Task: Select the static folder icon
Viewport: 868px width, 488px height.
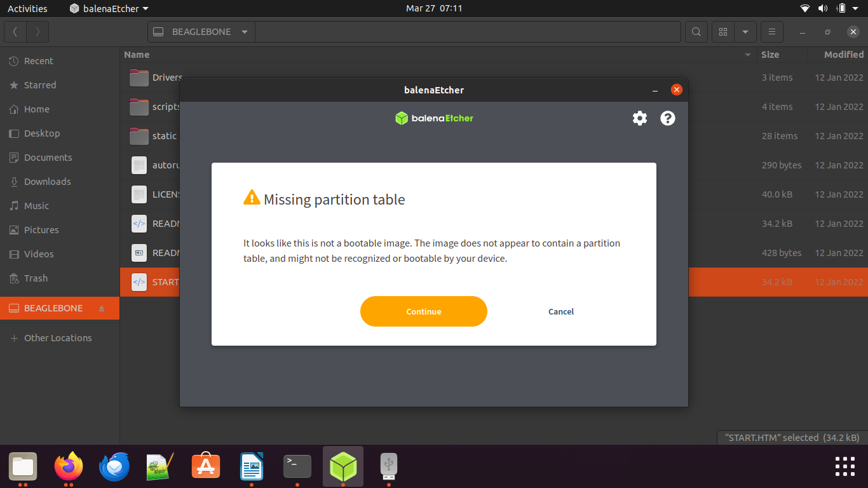Action: [139, 136]
